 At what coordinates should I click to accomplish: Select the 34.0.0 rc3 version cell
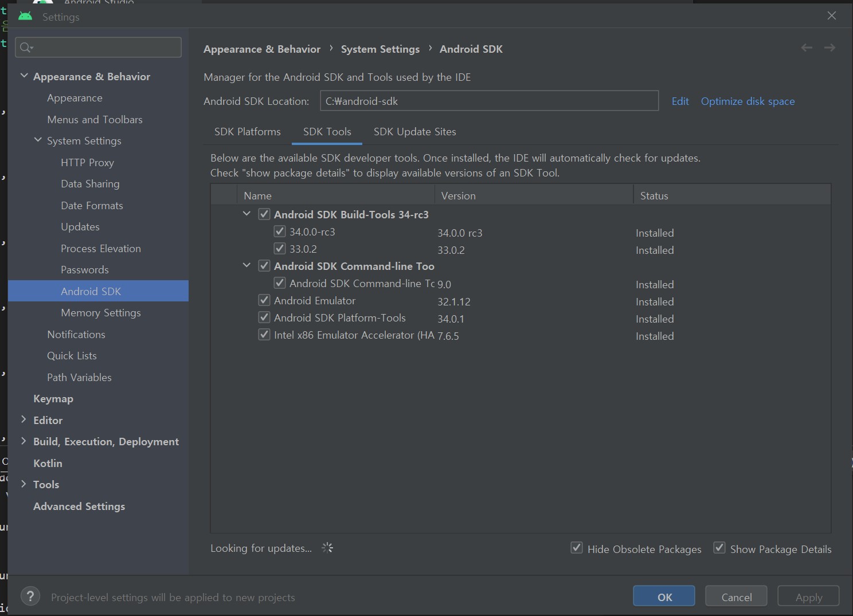pos(460,233)
